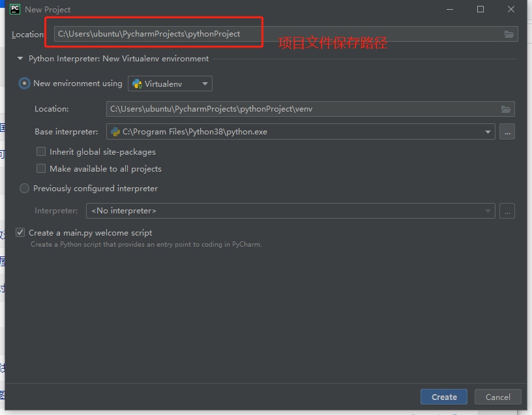Maximize the New Project window
The height and width of the screenshot is (415, 532).
click(x=480, y=9)
